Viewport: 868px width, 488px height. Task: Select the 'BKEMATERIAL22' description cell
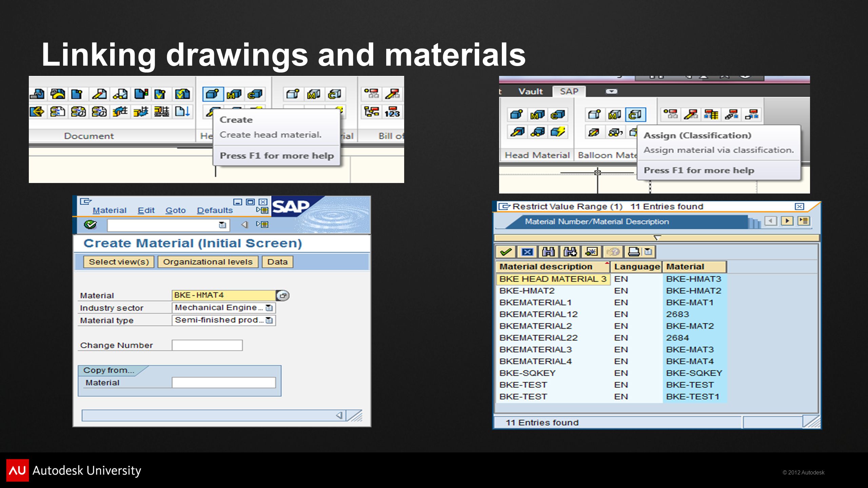coord(553,338)
